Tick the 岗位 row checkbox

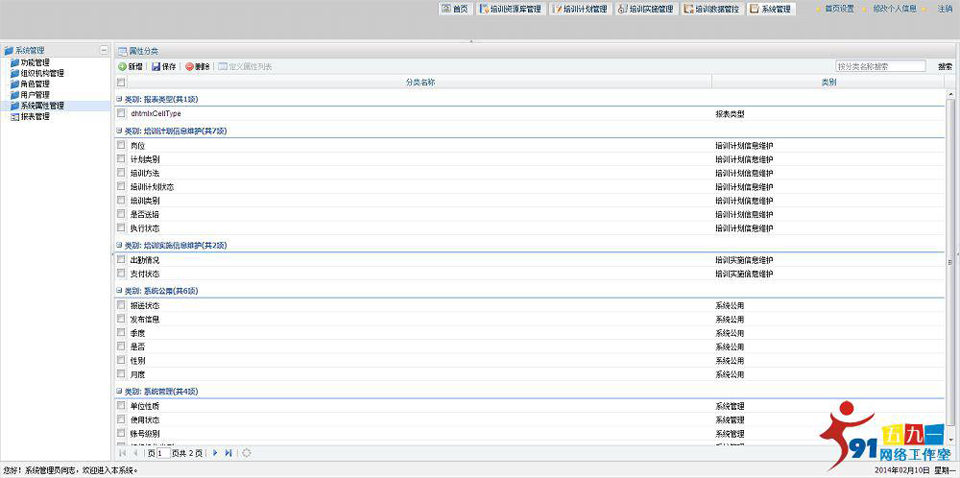click(121, 146)
